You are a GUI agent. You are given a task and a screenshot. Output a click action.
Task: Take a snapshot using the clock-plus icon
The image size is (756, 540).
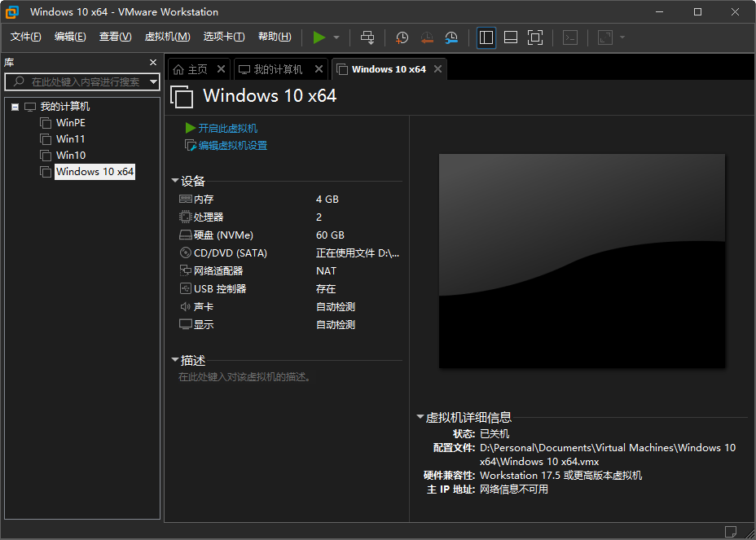pyautogui.click(x=402, y=37)
